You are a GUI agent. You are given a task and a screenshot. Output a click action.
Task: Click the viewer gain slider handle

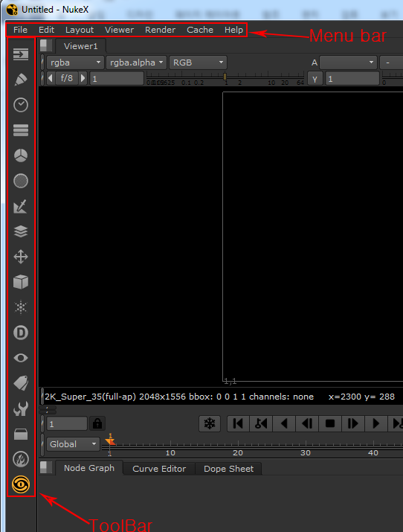(x=225, y=77)
